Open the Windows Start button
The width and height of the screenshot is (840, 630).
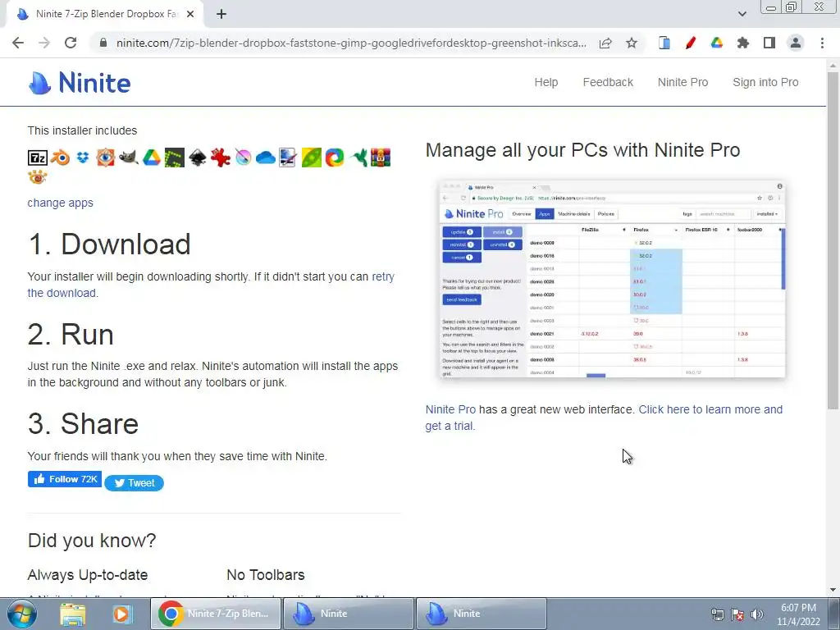click(21, 614)
